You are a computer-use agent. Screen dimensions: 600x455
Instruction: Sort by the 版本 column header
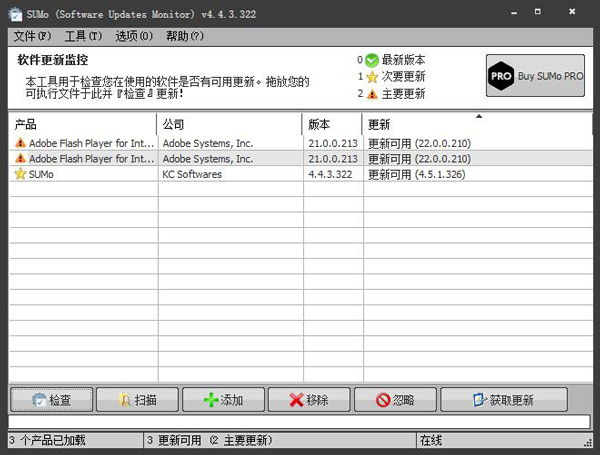pyautogui.click(x=332, y=124)
